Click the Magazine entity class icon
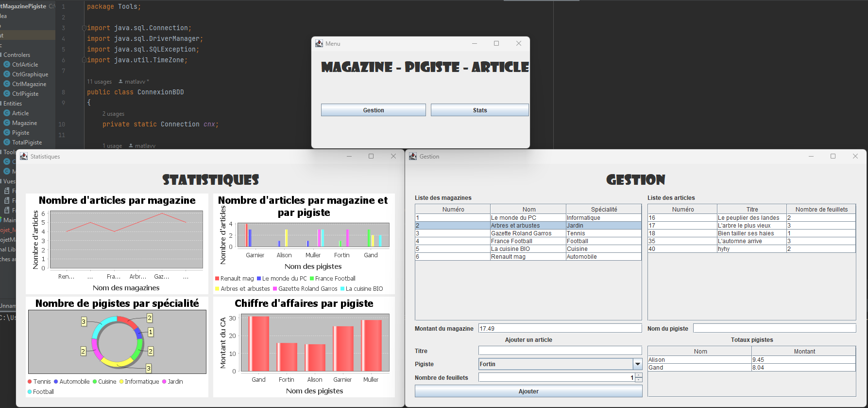Screen dimensions: 868x408 [7, 123]
